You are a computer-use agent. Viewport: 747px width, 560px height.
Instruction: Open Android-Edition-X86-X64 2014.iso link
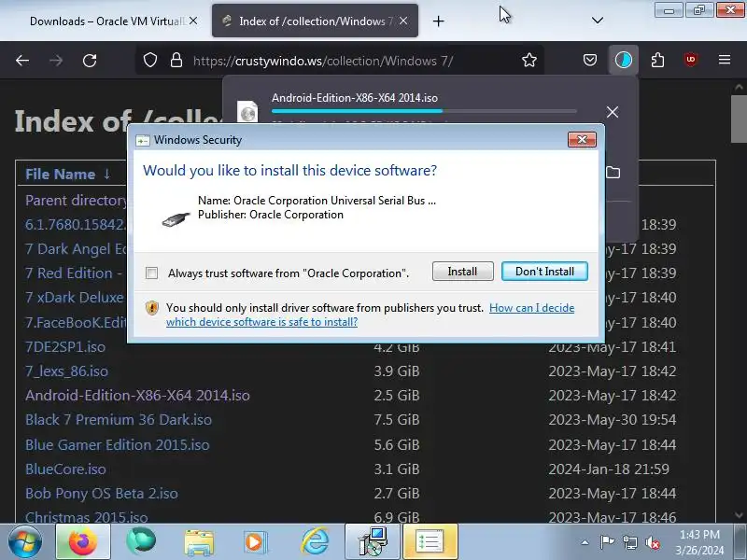(137, 396)
